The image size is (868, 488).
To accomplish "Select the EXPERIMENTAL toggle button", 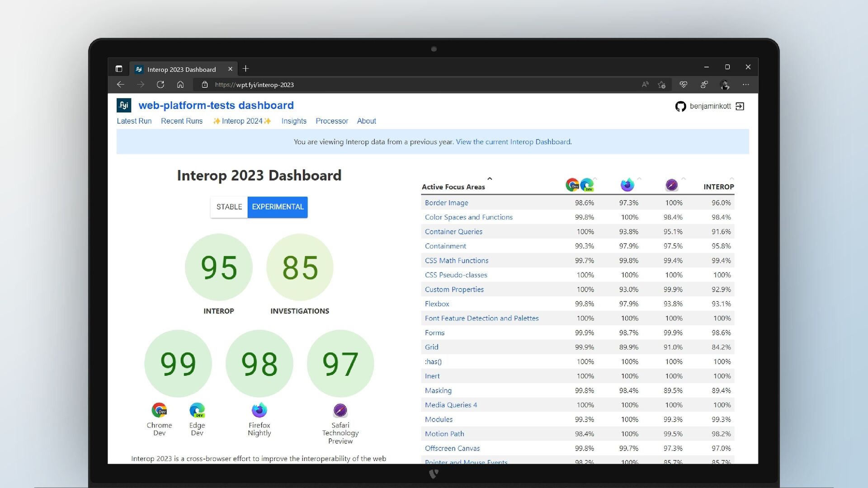I will point(278,207).
